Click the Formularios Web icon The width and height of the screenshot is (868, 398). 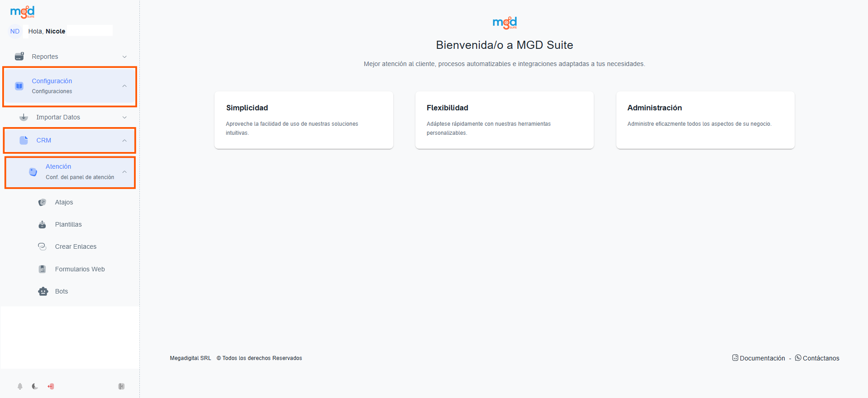click(x=43, y=269)
